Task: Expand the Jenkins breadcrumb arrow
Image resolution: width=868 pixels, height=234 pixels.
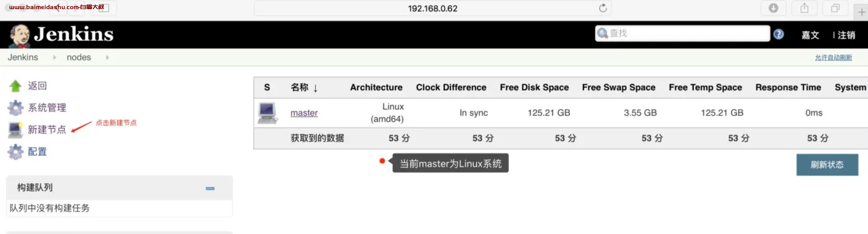Action: point(55,58)
